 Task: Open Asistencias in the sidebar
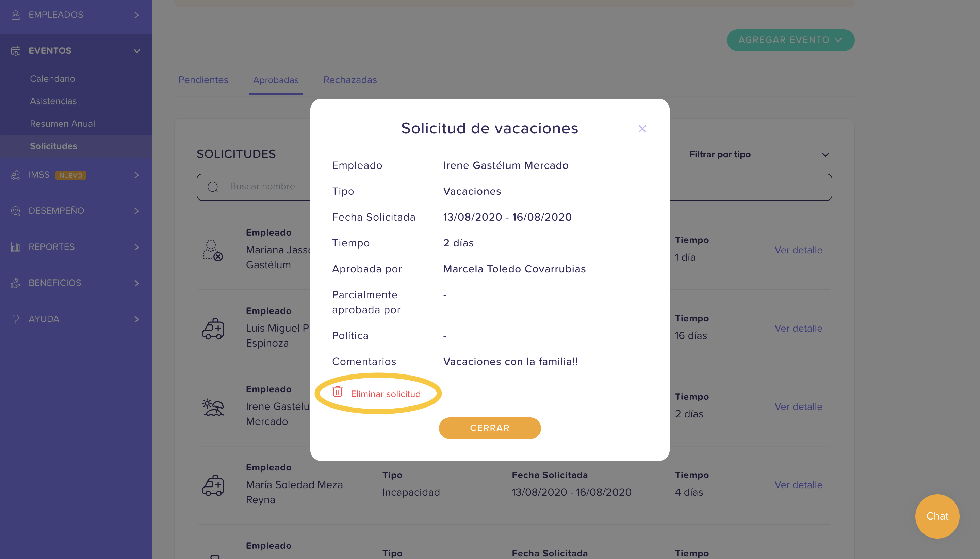(x=53, y=101)
